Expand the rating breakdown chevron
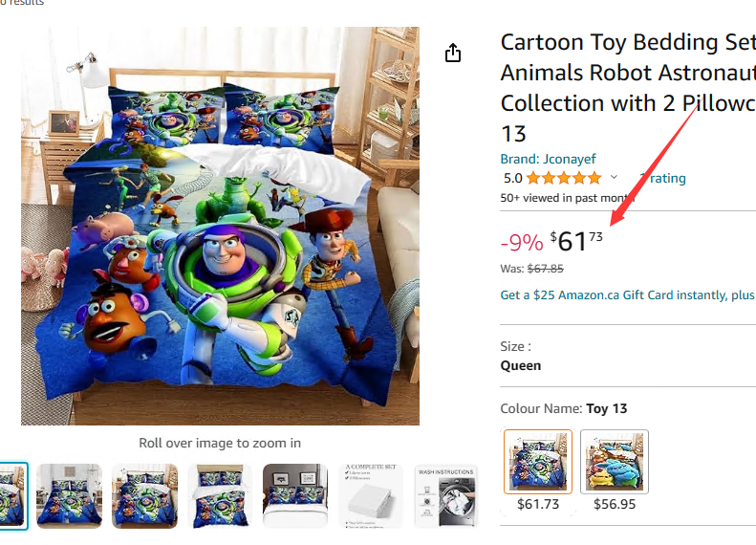Viewport: 756px width, 545px height. click(x=614, y=178)
